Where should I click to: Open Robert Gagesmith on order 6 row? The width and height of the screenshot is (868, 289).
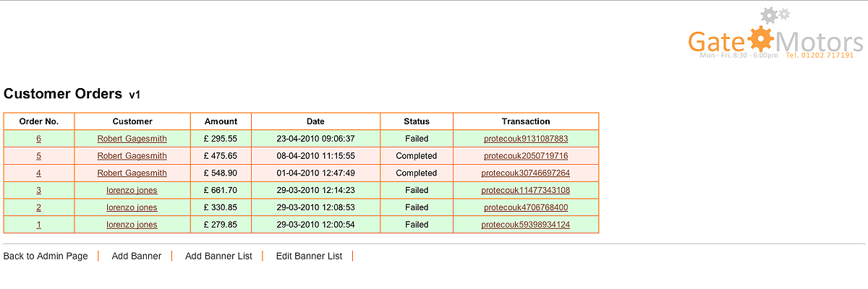pos(132,139)
